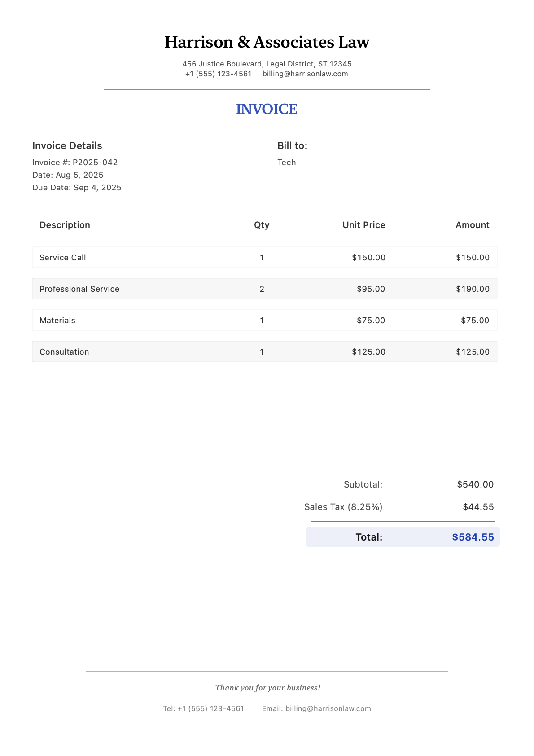Image resolution: width=534 pixels, height=756 pixels.
Task: Click the Sales Tax (8.25%) label
Action: point(343,507)
